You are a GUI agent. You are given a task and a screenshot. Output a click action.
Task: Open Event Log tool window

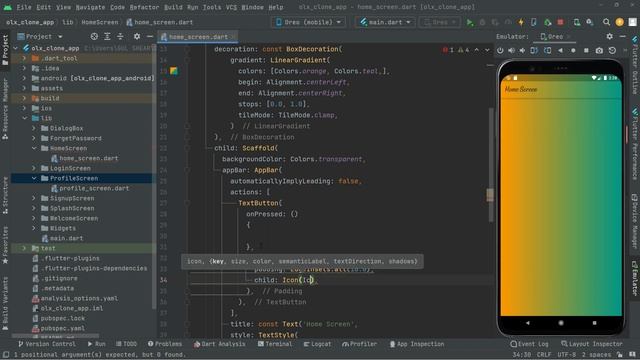(x=529, y=344)
